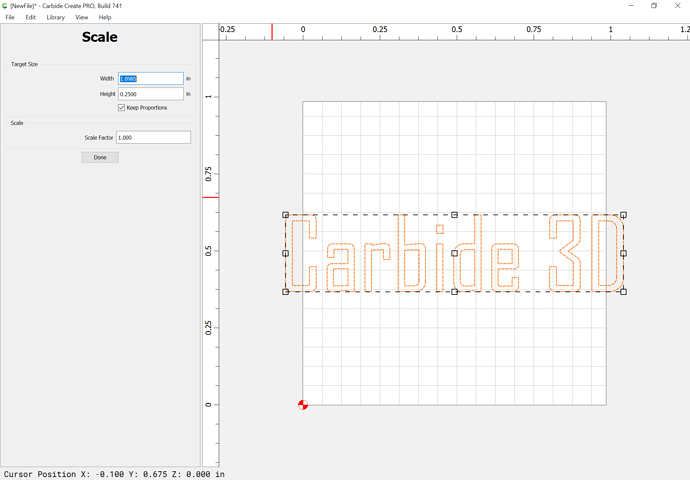Viewport: 690px width, 480px height.
Task: Click the bottom-left selection handle
Action: (x=286, y=292)
